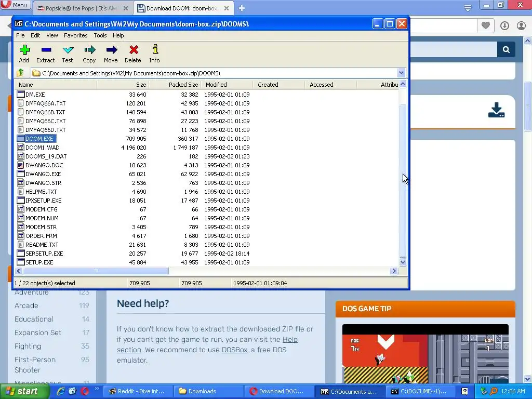Sort file list by Packed Size column
This screenshot has width=532, height=399.
(x=175, y=85)
